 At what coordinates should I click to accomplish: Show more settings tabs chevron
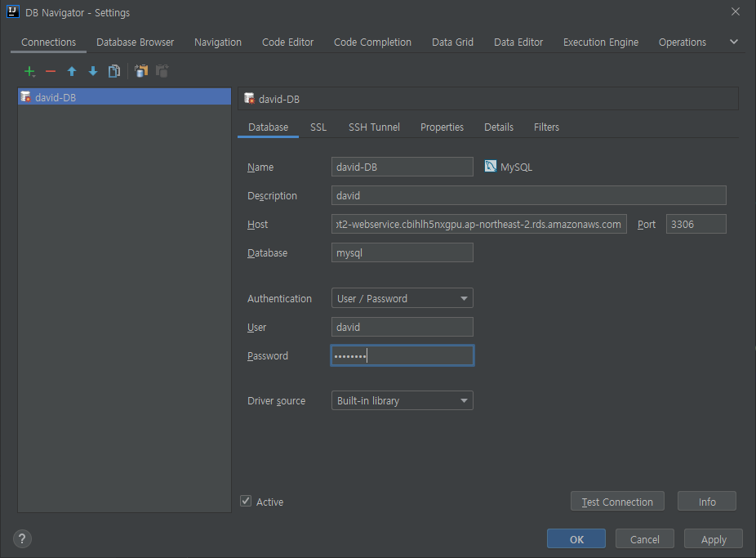(x=734, y=42)
